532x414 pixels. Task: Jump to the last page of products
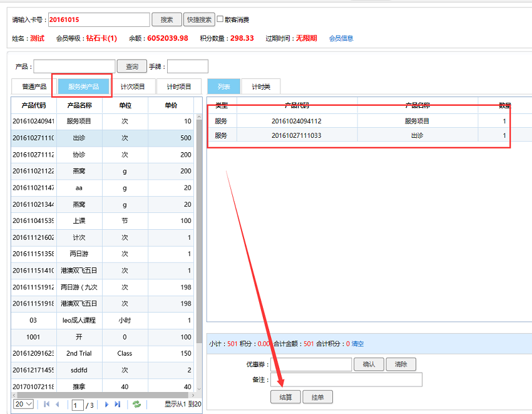(x=118, y=405)
